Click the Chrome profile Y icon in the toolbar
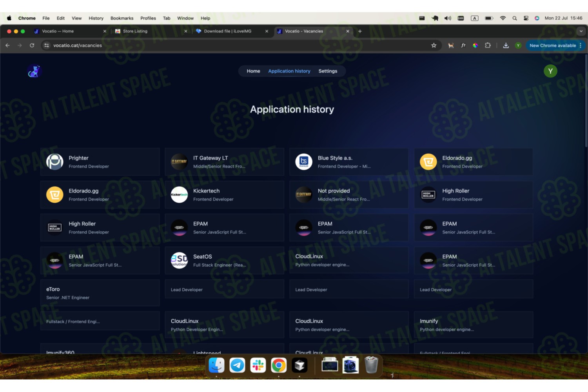The image size is (588, 392). point(518,45)
